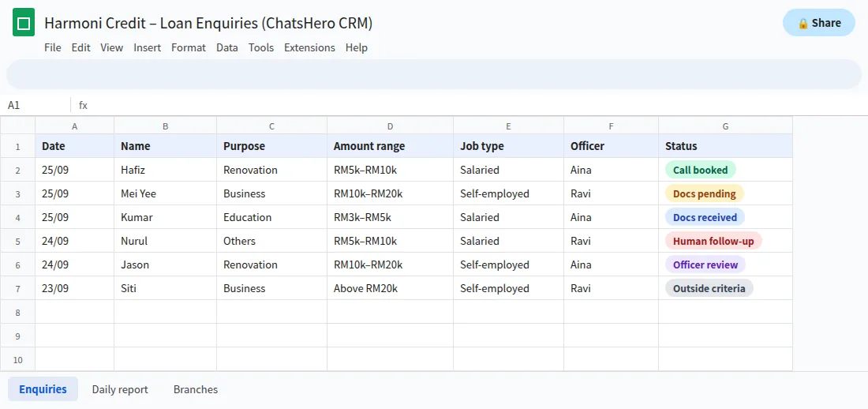Open the Insert menu
The width and height of the screenshot is (868, 409).
[148, 47]
